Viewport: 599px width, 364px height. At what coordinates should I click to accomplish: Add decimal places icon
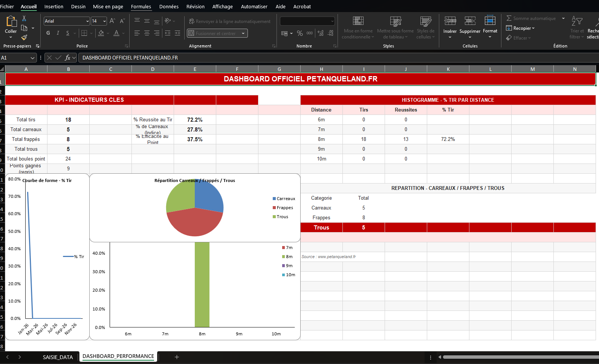pos(321,33)
